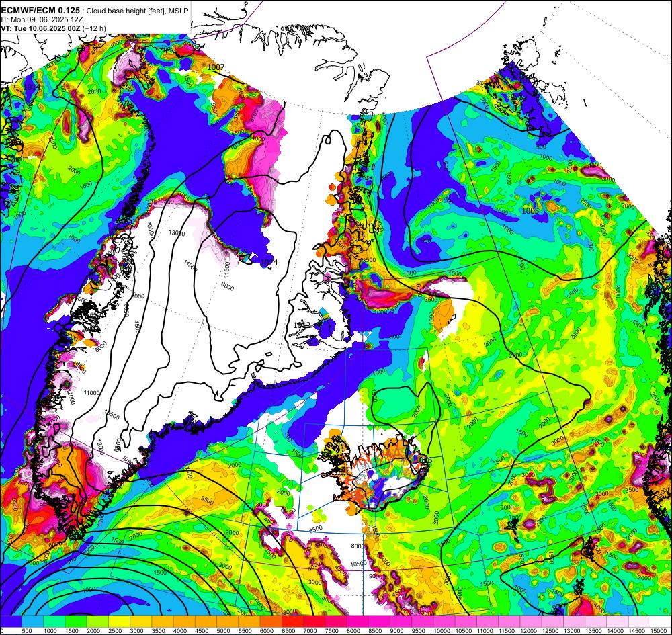This screenshot has width=672, height=635.
Task: Pick the dark blue 0–500 legend swatch
Action: [x=11, y=622]
